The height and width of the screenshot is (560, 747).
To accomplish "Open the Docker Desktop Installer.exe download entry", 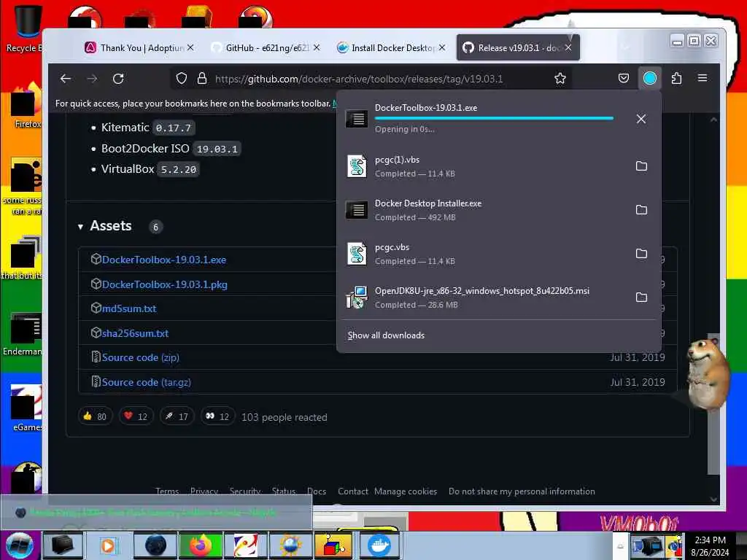I will click(x=481, y=210).
